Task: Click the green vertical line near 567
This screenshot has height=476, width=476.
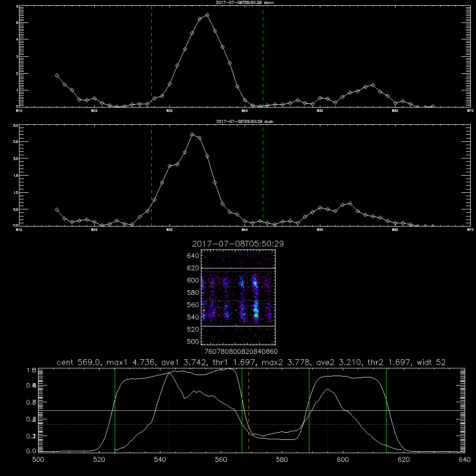Action: (242, 410)
